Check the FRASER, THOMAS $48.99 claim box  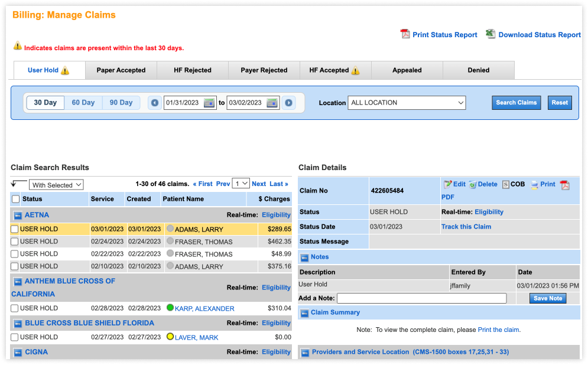click(x=15, y=254)
